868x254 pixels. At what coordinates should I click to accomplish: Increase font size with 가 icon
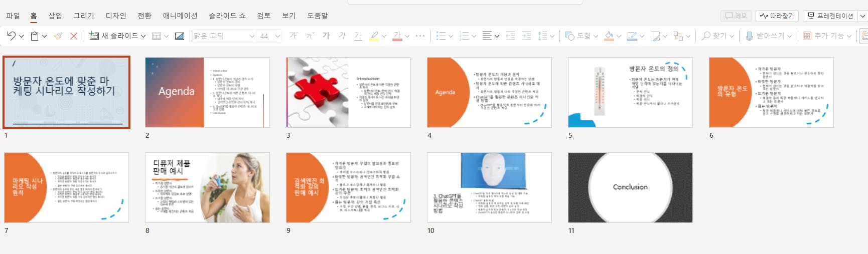coord(294,36)
